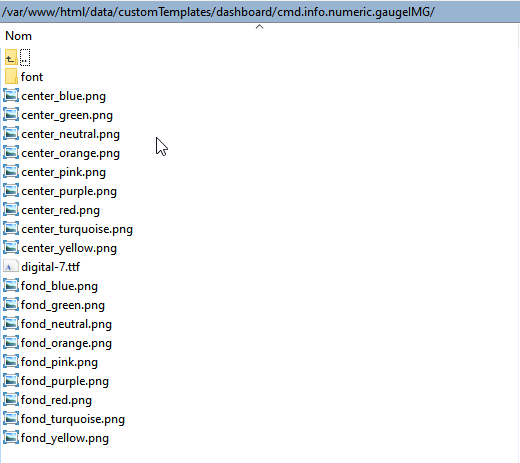Click the center_blue.png image icon

(11, 96)
